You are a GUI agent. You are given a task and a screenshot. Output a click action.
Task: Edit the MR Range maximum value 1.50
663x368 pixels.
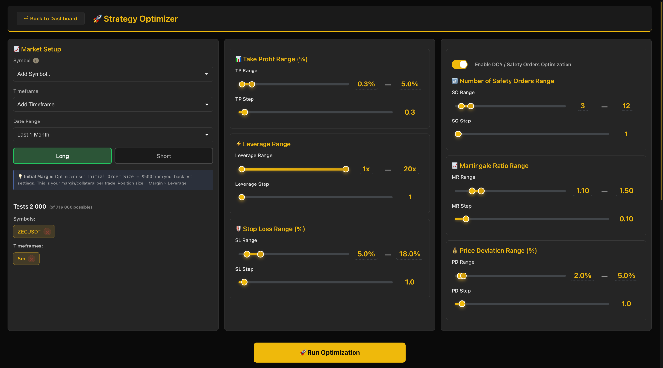626,191
